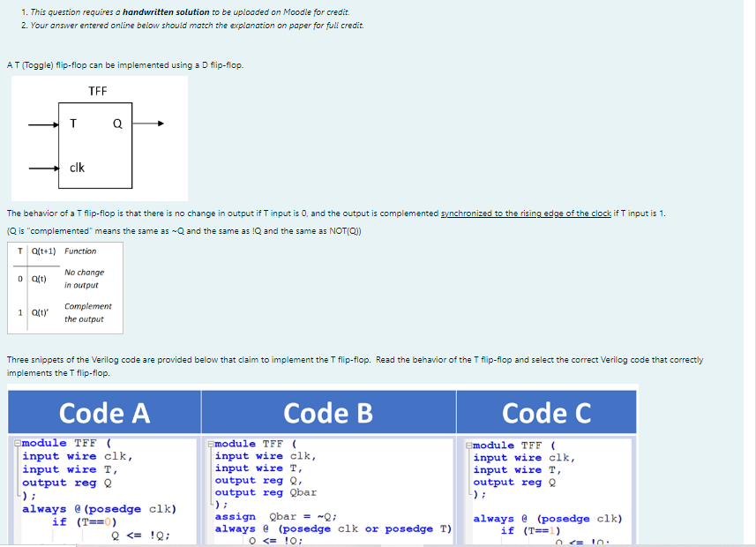
Task: Click the 'Q is "complemented" means' explanation line
Action: 184,231
